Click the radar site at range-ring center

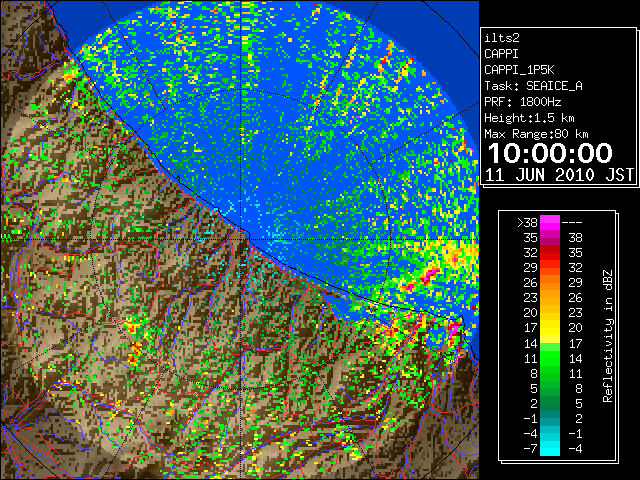click(242, 240)
